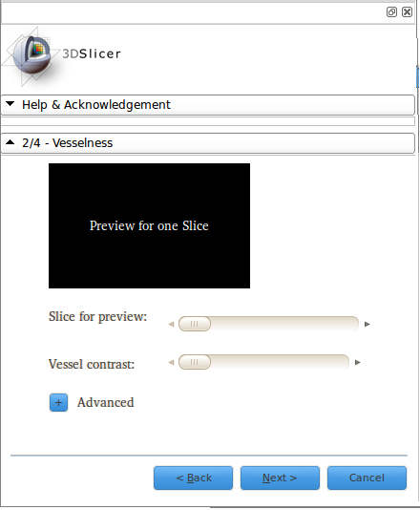Click the Slice for preview slider handle
Screen dimensions: 420x510
tap(195, 324)
